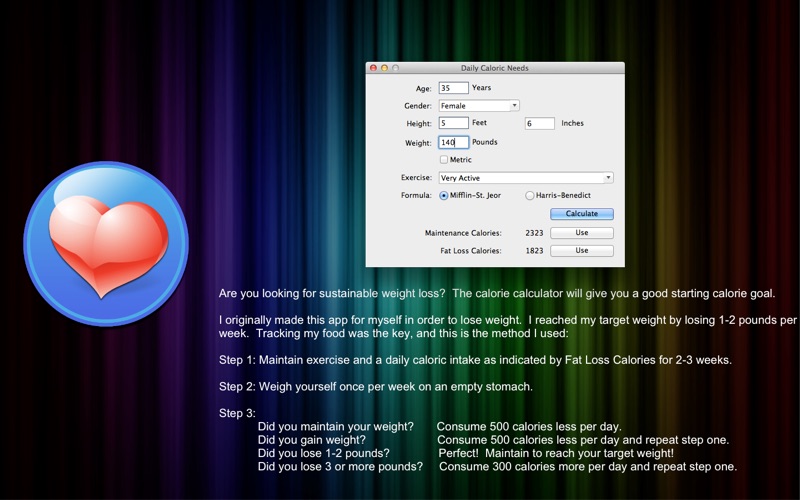Click 'Did you lose 3 or more pounds?' text

[340, 466]
